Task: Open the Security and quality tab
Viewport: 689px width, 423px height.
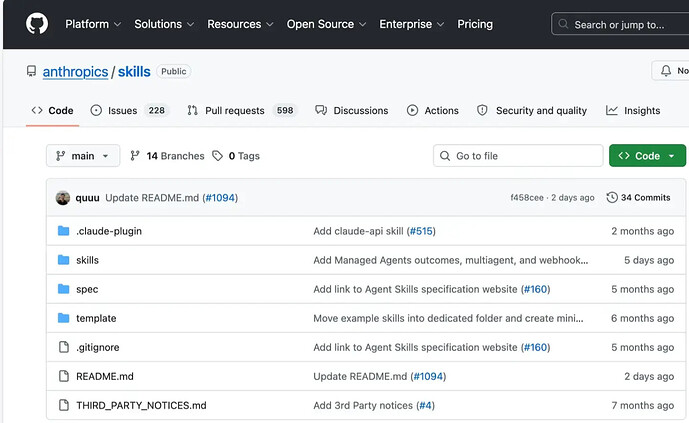Action: pos(532,111)
